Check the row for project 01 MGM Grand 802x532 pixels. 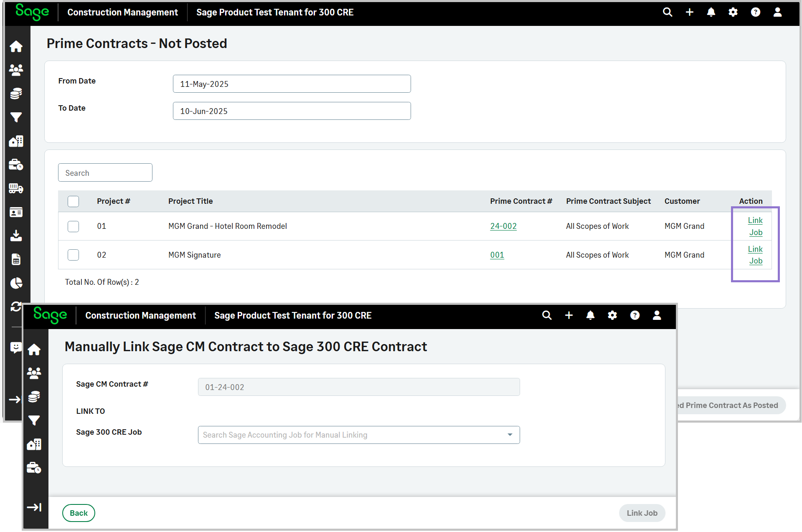(73, 226)
